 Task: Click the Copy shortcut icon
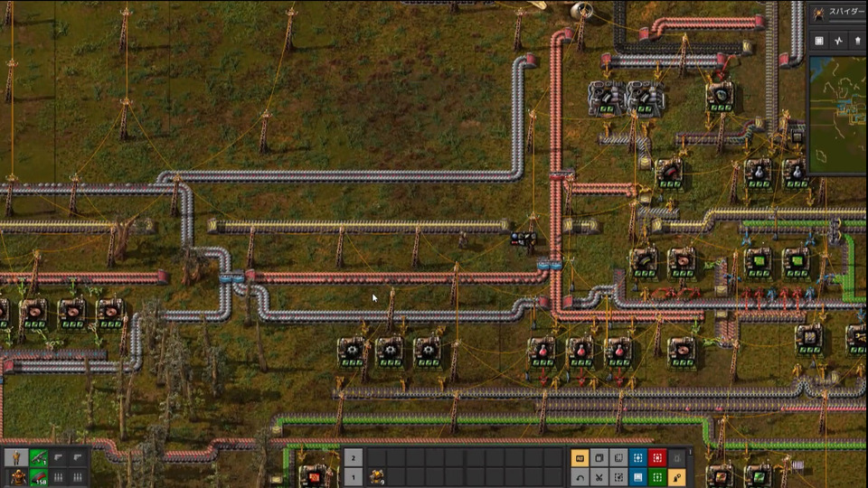pyautogui.click(x=599, y=458)
